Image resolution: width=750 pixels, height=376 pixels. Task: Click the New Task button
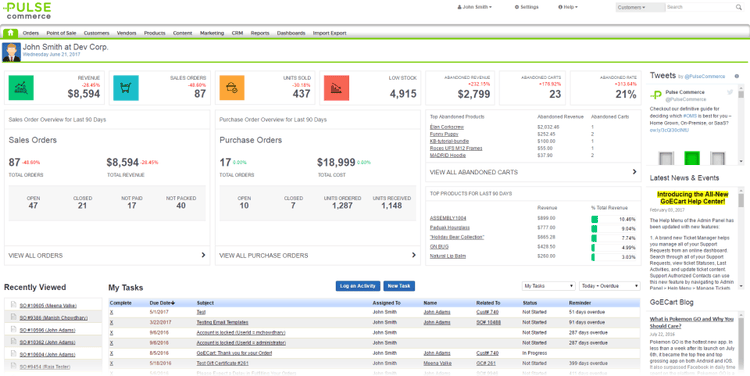click(399, 286)
